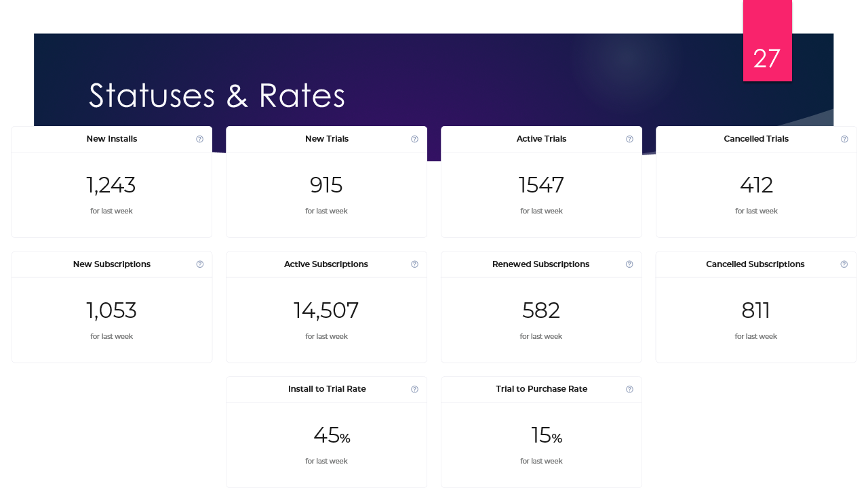Screen dimensions: 868x488
Task: Select the Statuses & Rates title
Action: point(217,96)
